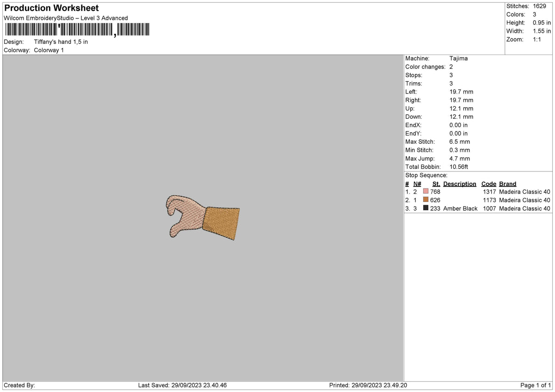
Task: Select stitch count 626 in stop sequence
Action: tap(435, 200)
